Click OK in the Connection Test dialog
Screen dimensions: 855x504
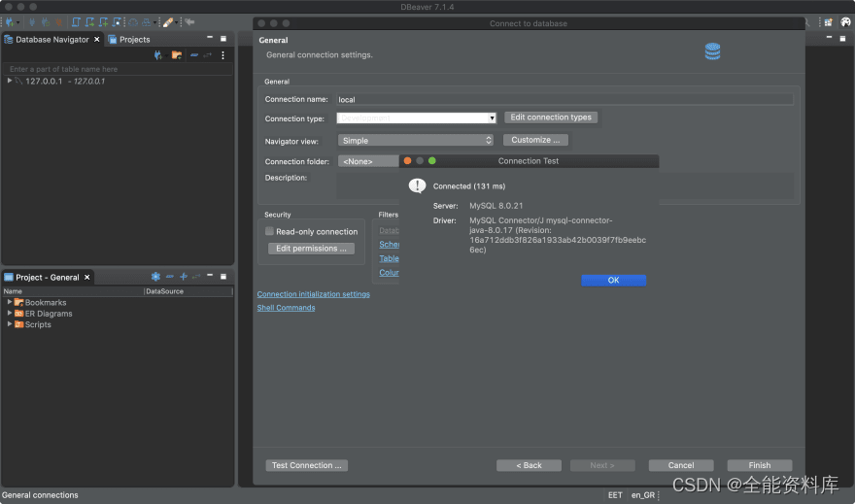[613, 280]
